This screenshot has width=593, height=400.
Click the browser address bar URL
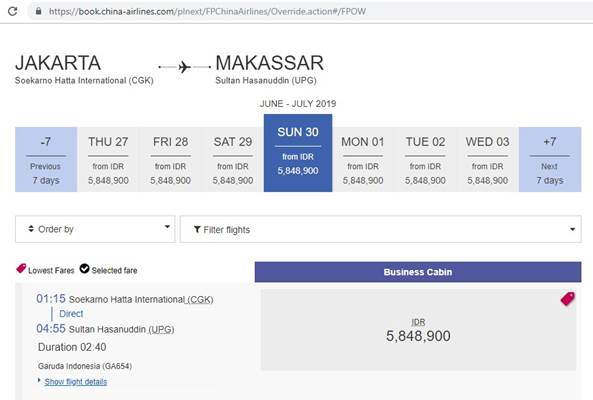(207, 11)
